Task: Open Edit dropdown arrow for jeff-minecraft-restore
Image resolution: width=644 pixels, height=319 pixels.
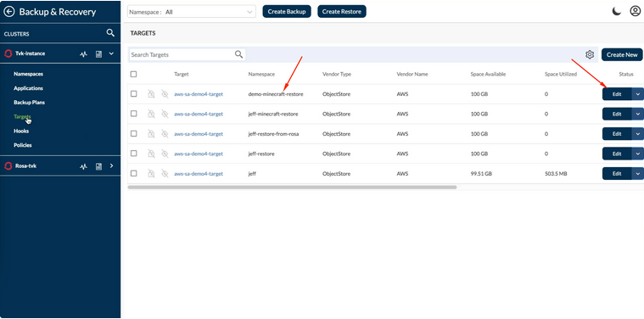Action: click(x=637, y=114)
